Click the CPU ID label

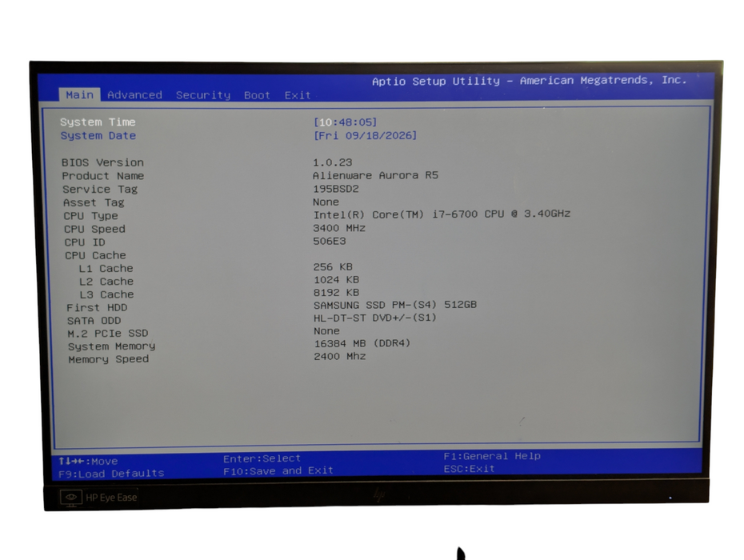point(85,242)
